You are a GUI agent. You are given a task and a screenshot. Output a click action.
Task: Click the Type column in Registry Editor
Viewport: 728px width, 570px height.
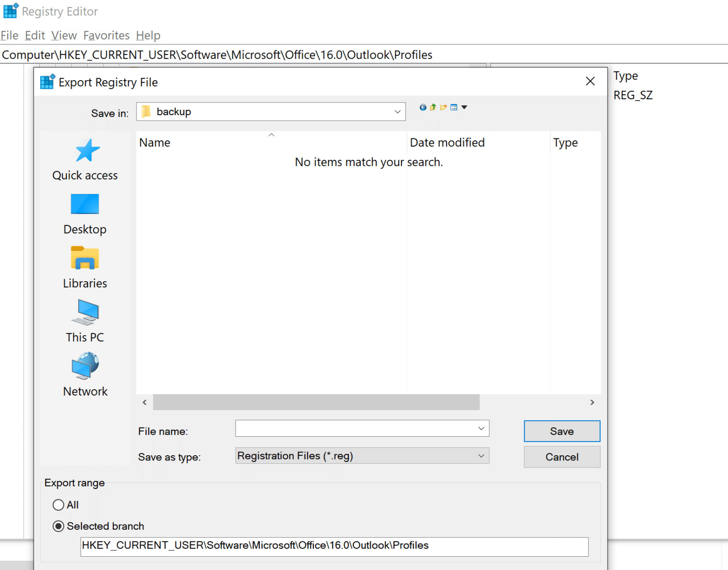pyautogui.click(x=626, y=76)
